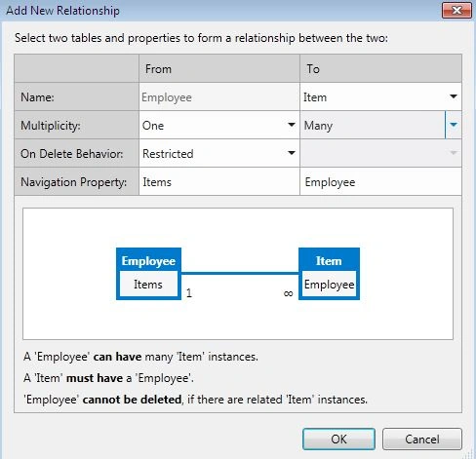
Task: Click the From Navigation Property field Items
Action: coord(219,182)
